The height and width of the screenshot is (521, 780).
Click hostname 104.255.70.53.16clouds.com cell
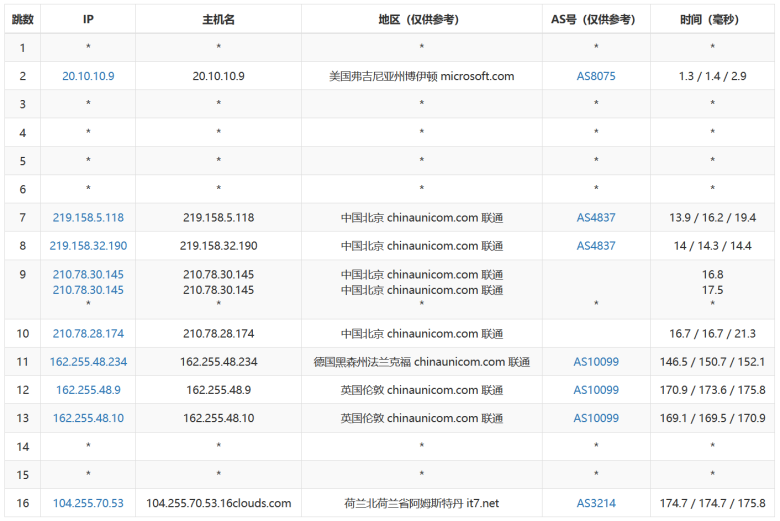click(x=219, y=504)
